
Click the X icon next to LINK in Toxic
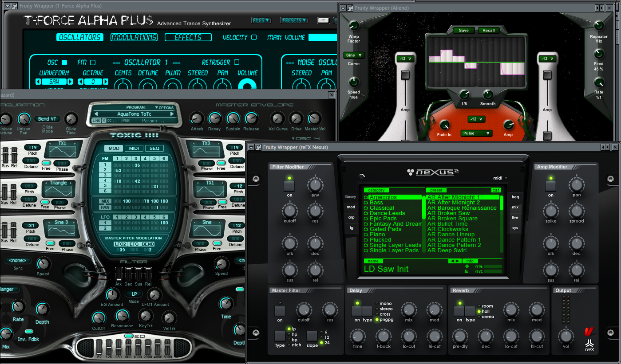coord(104,121)
